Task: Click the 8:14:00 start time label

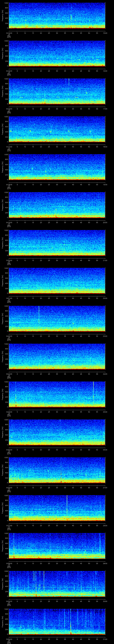Action: pyautogui.click(x=9, y=33)
